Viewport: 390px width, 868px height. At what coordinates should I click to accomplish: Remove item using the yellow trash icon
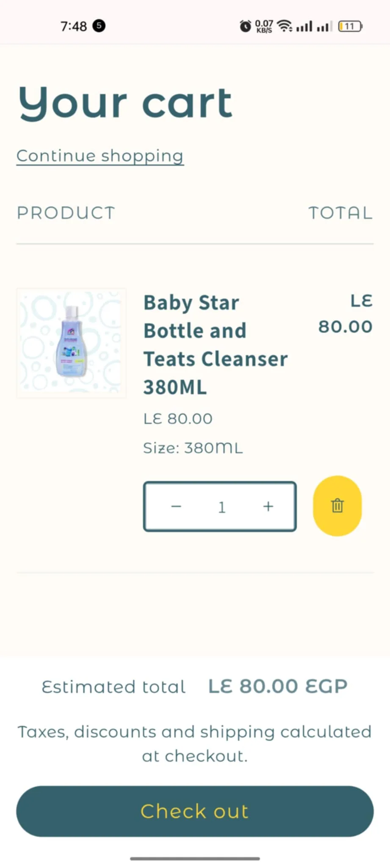[x=337, y=506]
